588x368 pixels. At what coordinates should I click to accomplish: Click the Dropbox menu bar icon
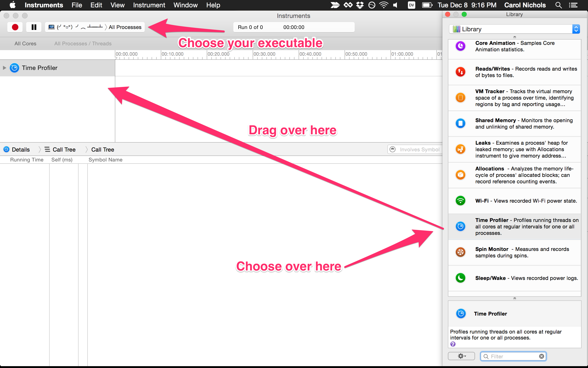[x=360, y=5]
